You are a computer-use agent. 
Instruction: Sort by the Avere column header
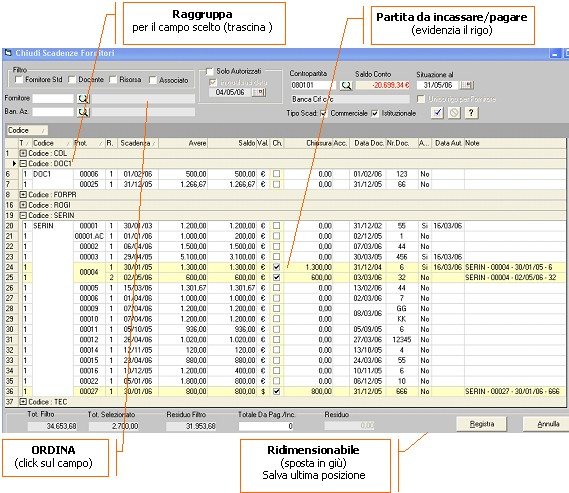[183, 143]
